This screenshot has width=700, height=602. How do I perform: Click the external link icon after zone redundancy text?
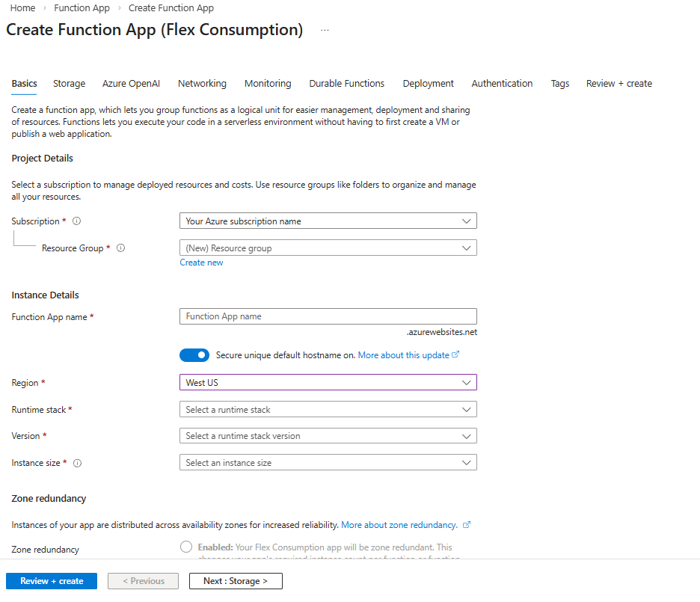click(x=467, y=525)
